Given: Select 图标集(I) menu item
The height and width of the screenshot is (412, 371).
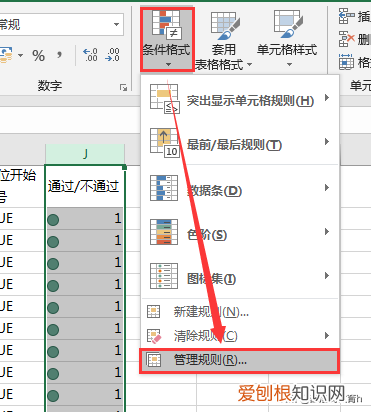Looking at the screenshot, I should 240,276.
